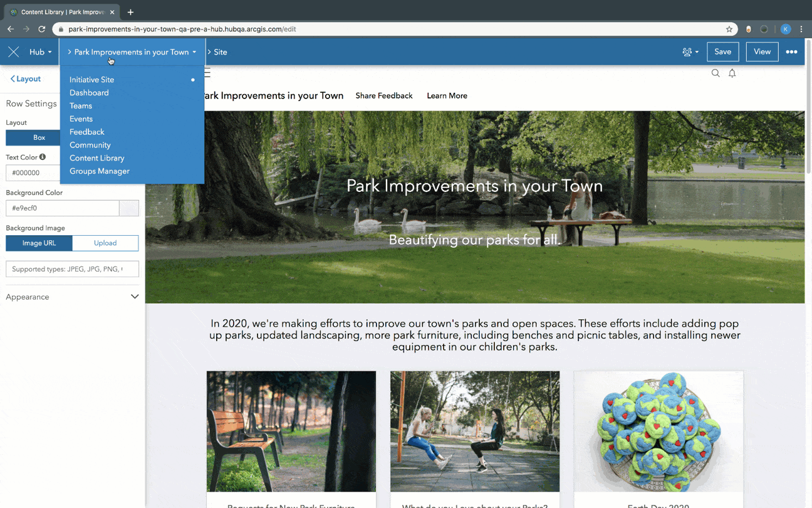Open Dashboard from the dropdown menu

[89, 93]
